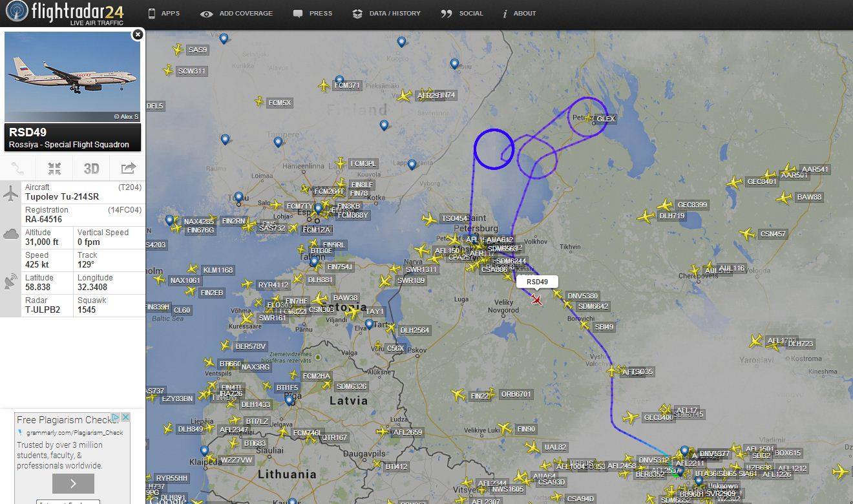Click the Tu-214 aircraft photo thumbnail
The image size is (853, 504).
click(x=72, y=76)
